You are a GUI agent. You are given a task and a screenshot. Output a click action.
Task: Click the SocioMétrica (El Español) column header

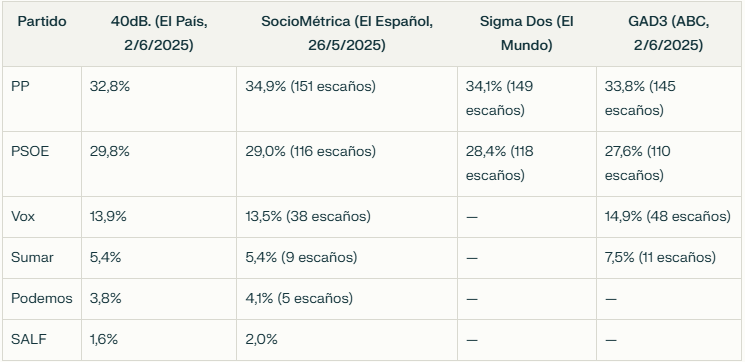347,34
